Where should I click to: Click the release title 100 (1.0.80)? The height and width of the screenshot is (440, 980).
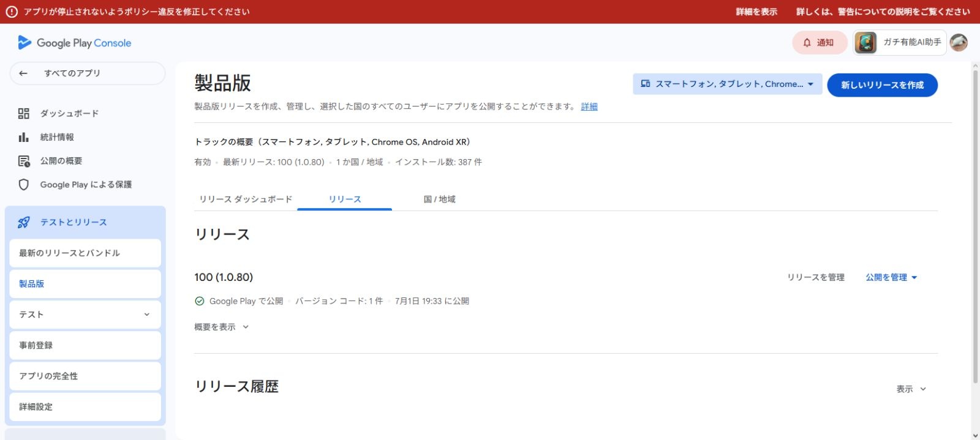[224, 277]
